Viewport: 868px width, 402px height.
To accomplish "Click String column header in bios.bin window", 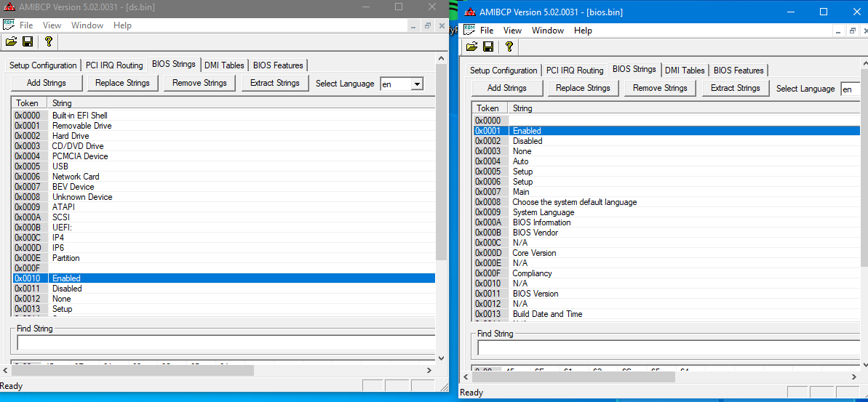I will 684,108.
